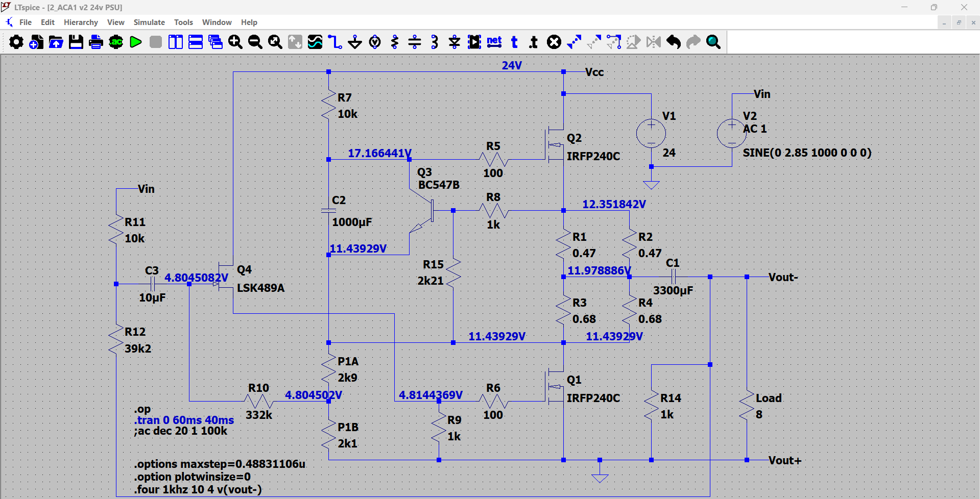The width and height of the screenshot is (980, 499).
Task: Select the delete tool (X circle icon)
Action: tap(554, 42)
